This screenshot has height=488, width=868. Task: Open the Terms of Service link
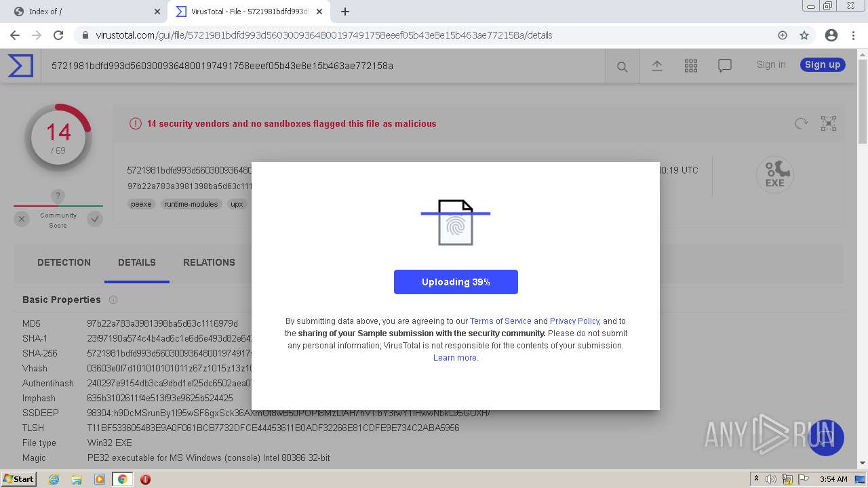coord(500,321)
